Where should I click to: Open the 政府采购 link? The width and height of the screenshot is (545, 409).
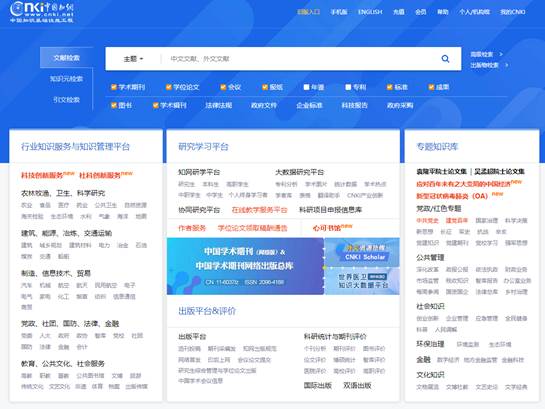point(400,105)
